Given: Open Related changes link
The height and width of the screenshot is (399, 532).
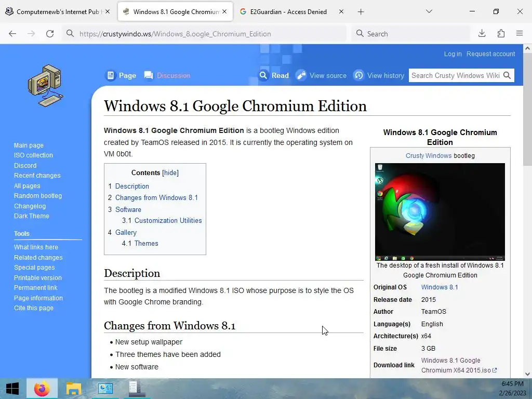Looking at the screenshot, I should coord(38,258).
